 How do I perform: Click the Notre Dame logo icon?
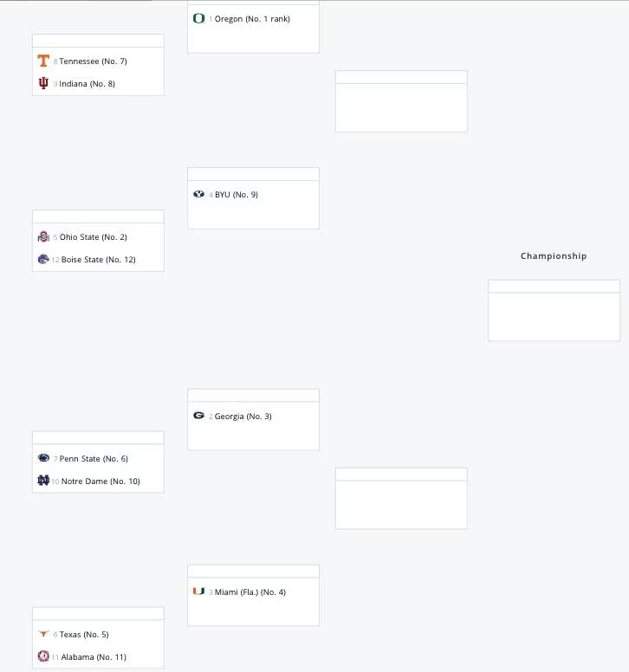[43, 481]
